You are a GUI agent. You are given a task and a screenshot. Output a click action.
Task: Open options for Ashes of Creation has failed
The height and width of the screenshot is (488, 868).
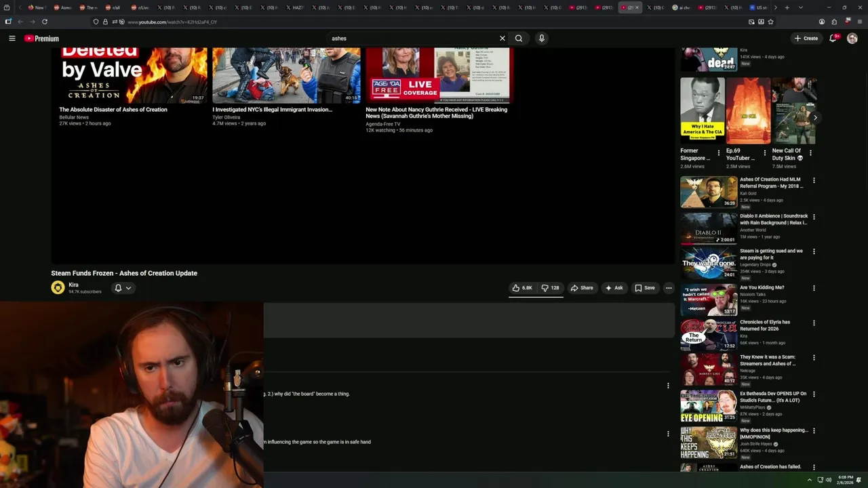(814, 468)
